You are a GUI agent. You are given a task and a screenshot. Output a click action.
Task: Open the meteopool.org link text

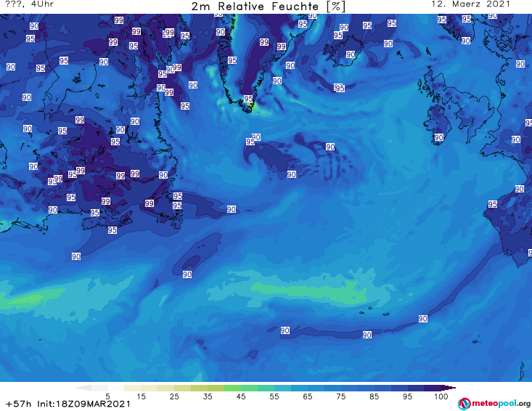[501, 404]
